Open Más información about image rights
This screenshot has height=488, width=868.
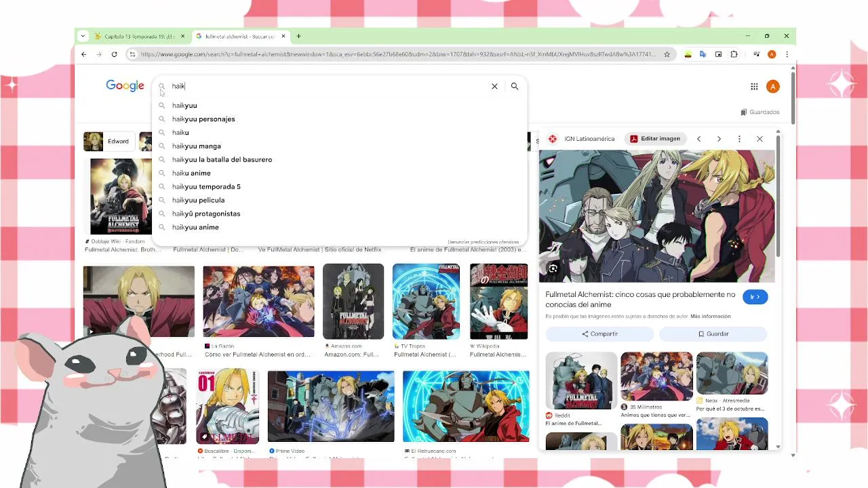tap(711, 317)
